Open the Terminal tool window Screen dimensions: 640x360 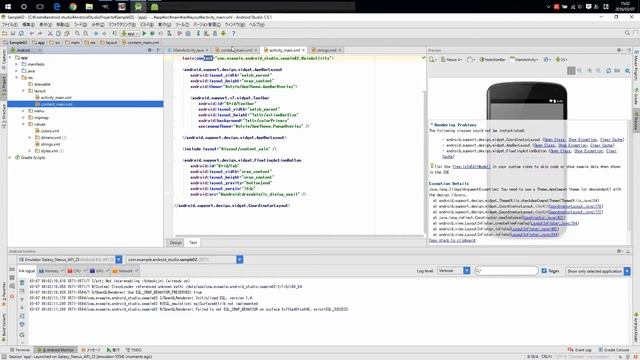coord(20,350)
